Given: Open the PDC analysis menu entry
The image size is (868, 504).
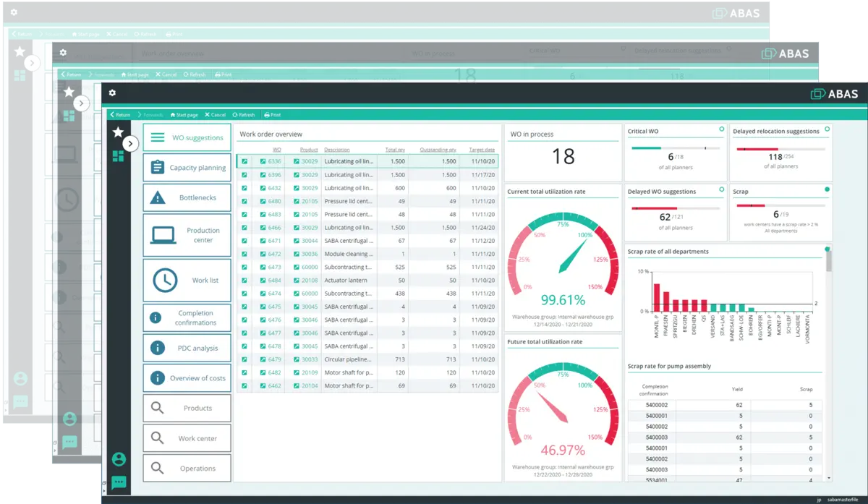Looking at the screenshot, I should click(187, 348).
